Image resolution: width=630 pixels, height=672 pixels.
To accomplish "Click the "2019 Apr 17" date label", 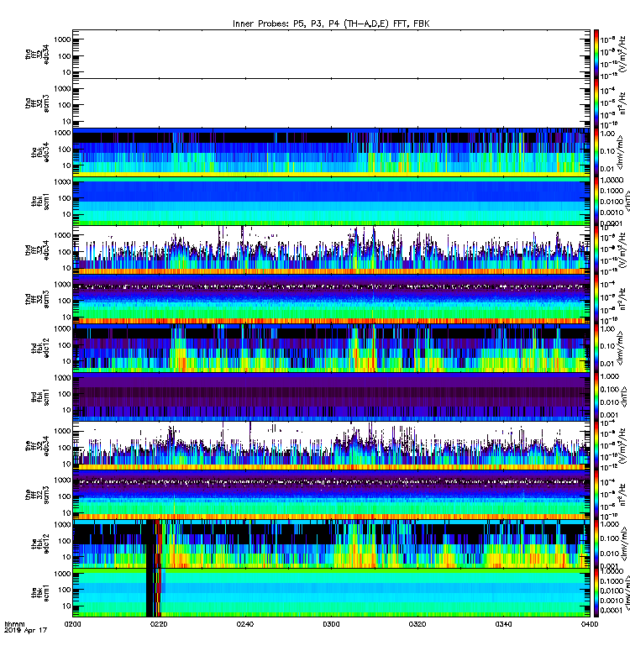I will click(25, 630).
